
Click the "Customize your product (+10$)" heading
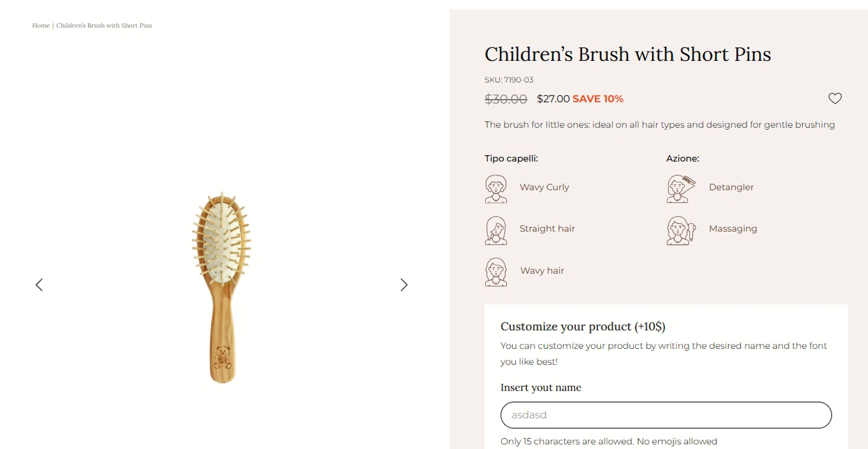583,327
